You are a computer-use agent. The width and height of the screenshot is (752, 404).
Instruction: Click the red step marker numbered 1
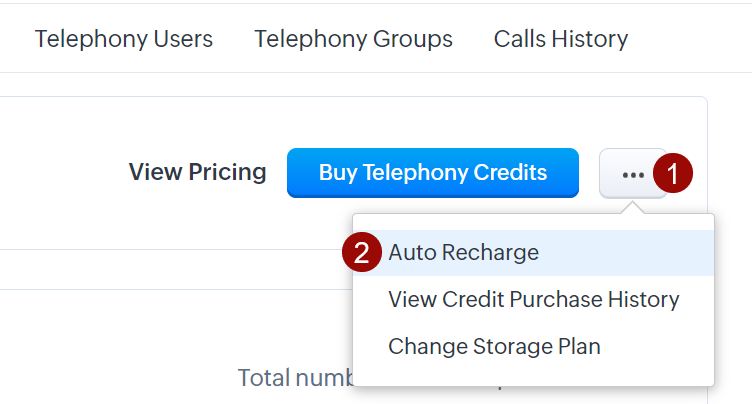(673, 173)
